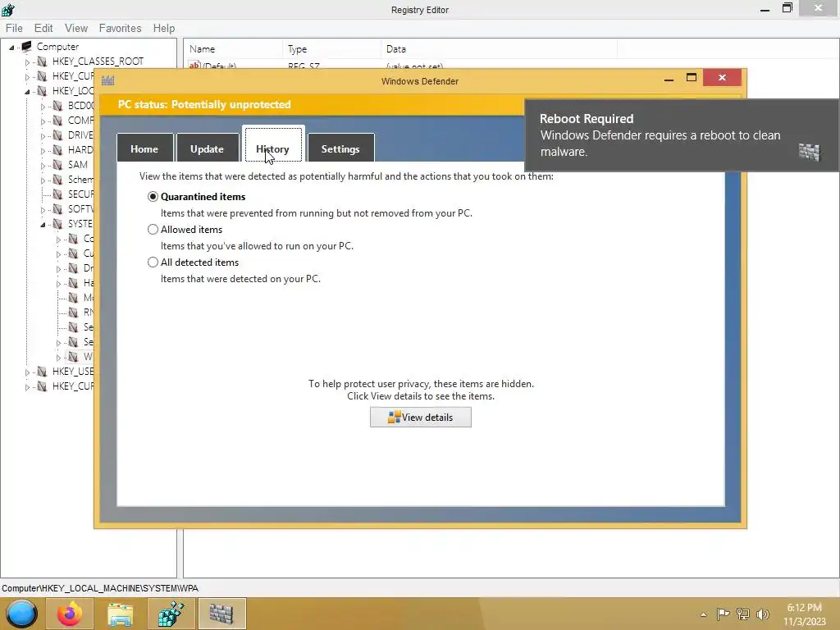Screen dimensions: 840x630
Task: Open the Favorites menu
Action: 120,29
